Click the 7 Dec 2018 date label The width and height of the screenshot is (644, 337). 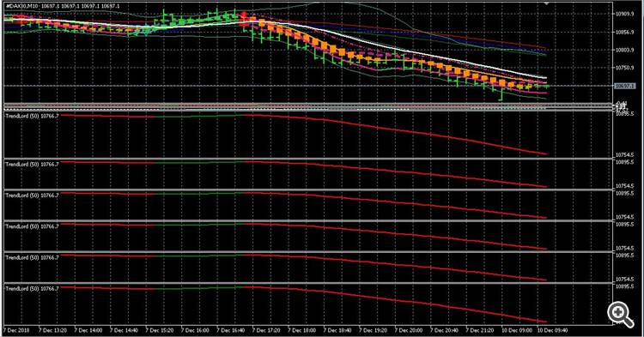coord(17,330)
